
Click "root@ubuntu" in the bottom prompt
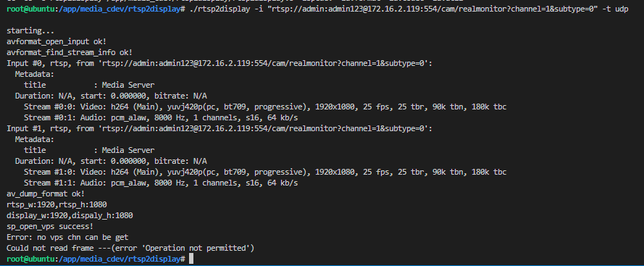(30, 259)
